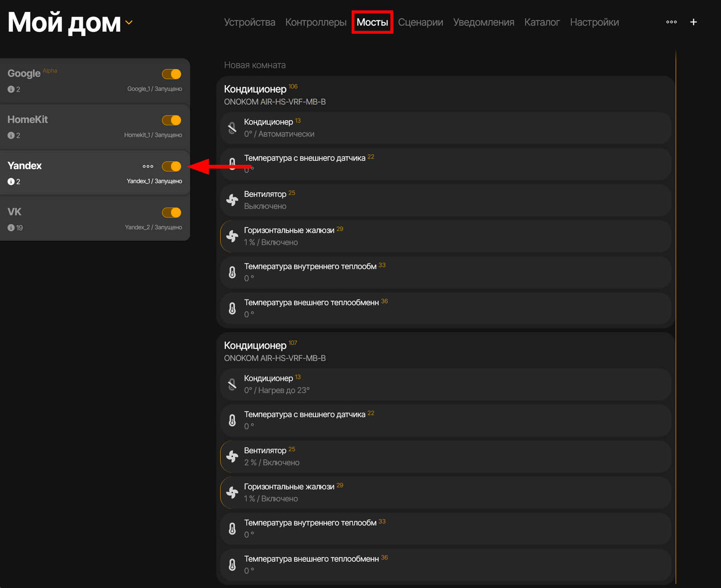Screen dimensions: 721x588
Task: Expand the Кондиционер 106 device group header
Action: click(x=255, y=89)
